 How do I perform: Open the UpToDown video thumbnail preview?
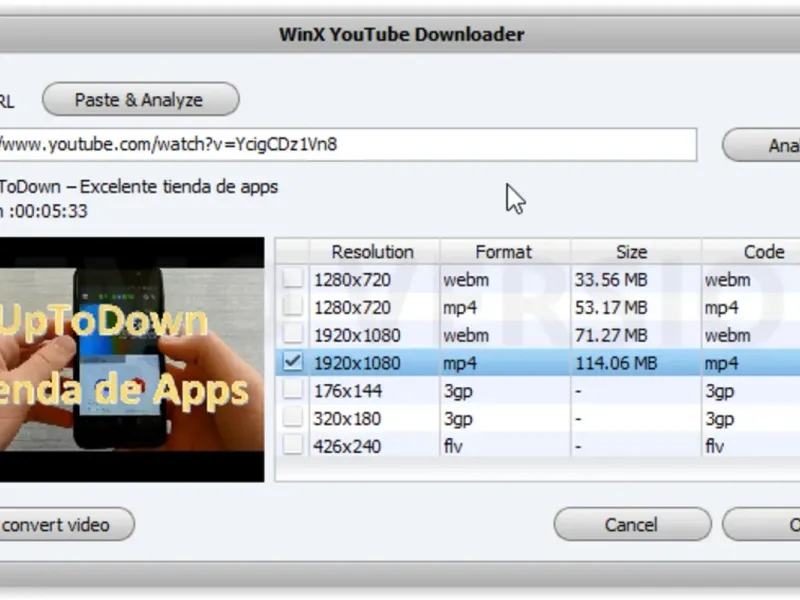point(132,359)
